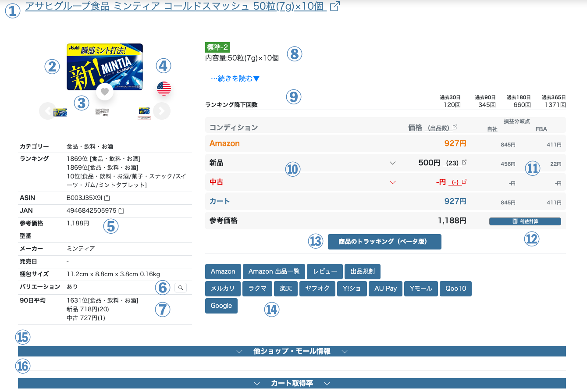Search on Qoo10 button
This screenshot has width=587, height=392.
(455, 289)
